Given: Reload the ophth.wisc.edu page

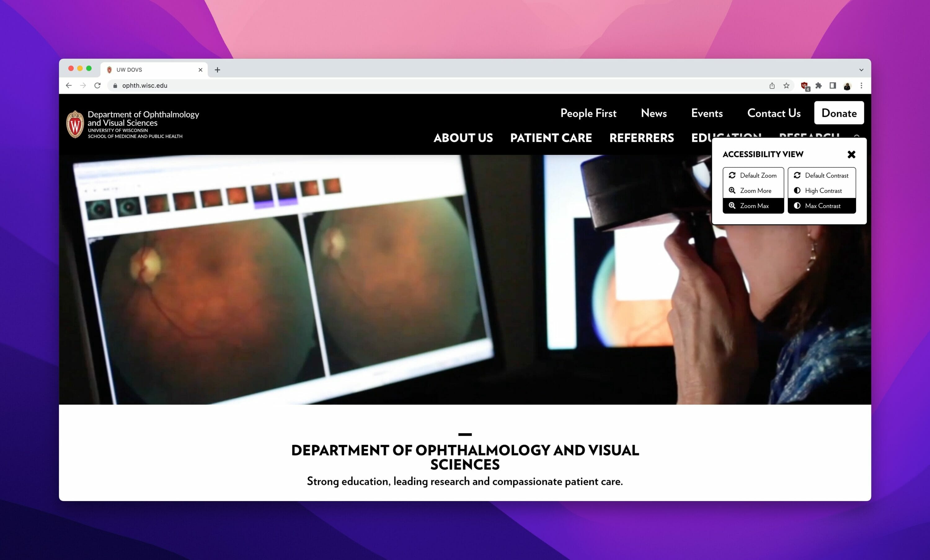Looking at the screenshot, I should [97, 86].
